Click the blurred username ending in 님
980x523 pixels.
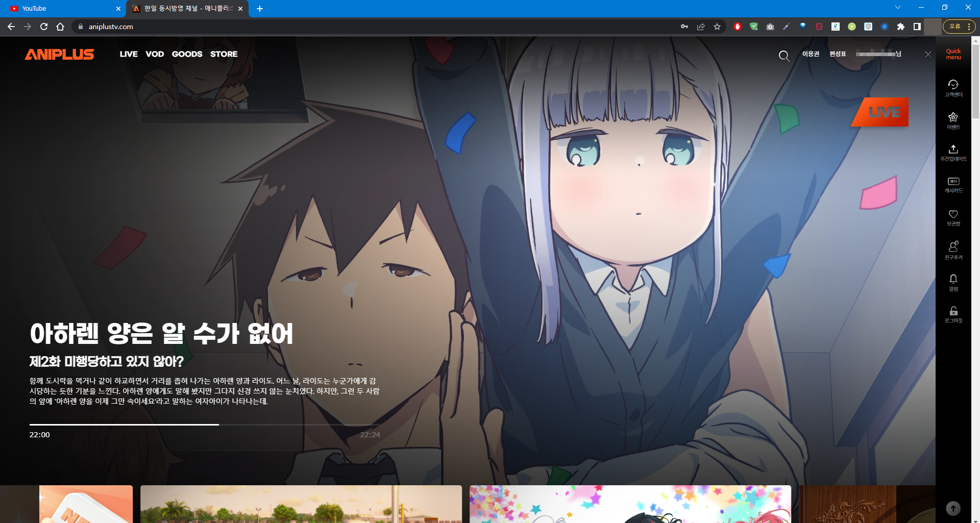878,54
